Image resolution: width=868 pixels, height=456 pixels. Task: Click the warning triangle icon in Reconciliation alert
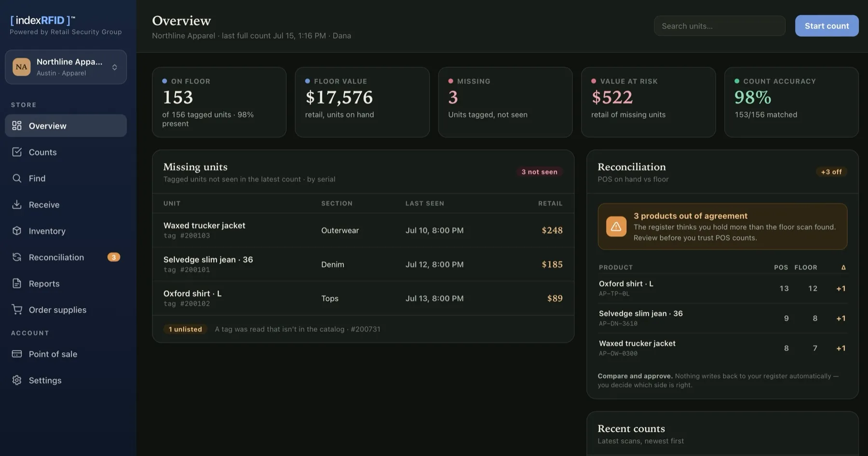click(x=616, y=227)
